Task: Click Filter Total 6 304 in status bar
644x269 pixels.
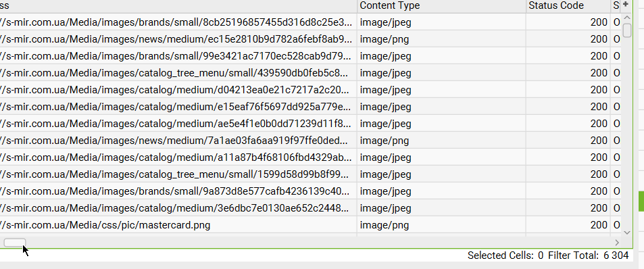Action: click(588, 255)
